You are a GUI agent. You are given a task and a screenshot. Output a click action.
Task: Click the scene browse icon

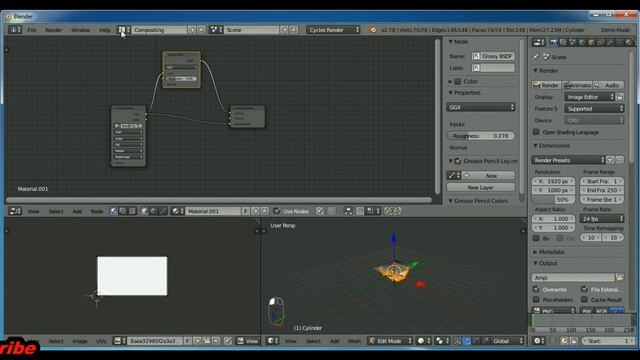pyautogui.click(x=216, y=30)
